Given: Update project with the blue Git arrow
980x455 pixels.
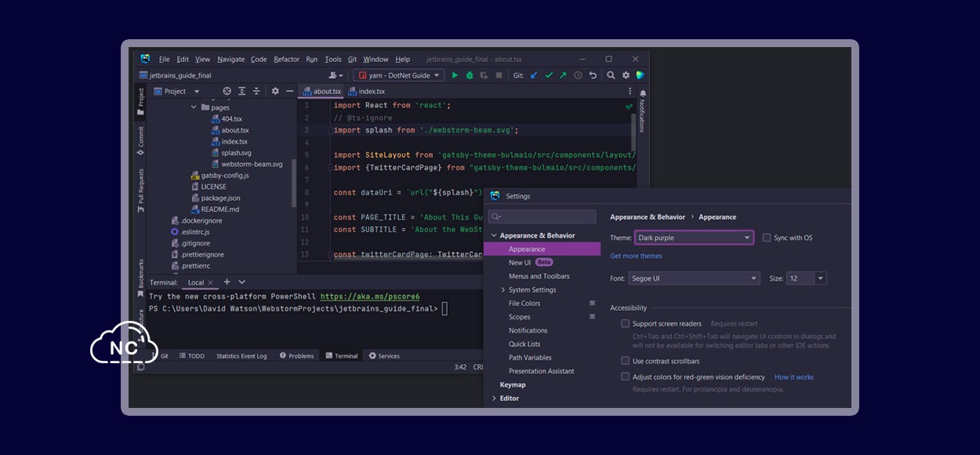Looking at the screenshot, I should point(534,75).
